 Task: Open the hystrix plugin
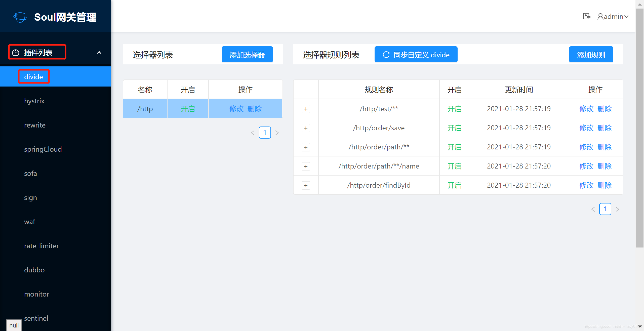pos(34,101)
